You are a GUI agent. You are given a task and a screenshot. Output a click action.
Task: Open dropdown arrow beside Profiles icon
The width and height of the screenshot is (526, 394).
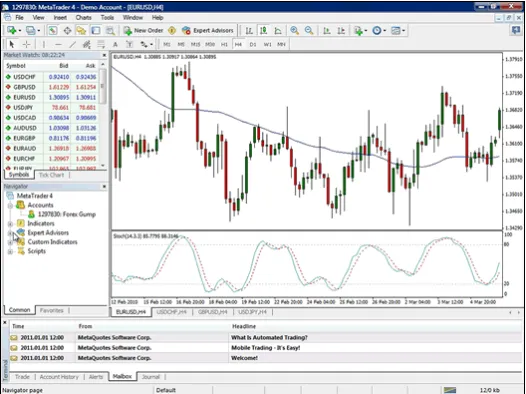pyautogui.click(x=39, y=31)
